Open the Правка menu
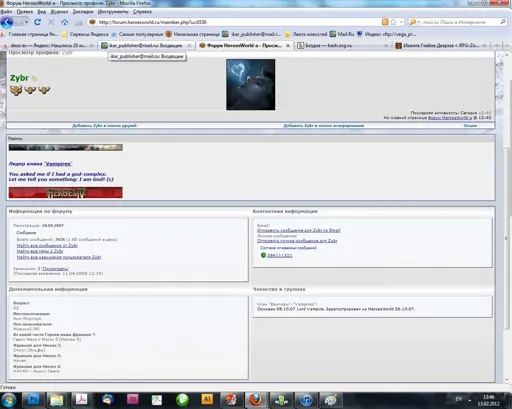 tap(25, 12)
